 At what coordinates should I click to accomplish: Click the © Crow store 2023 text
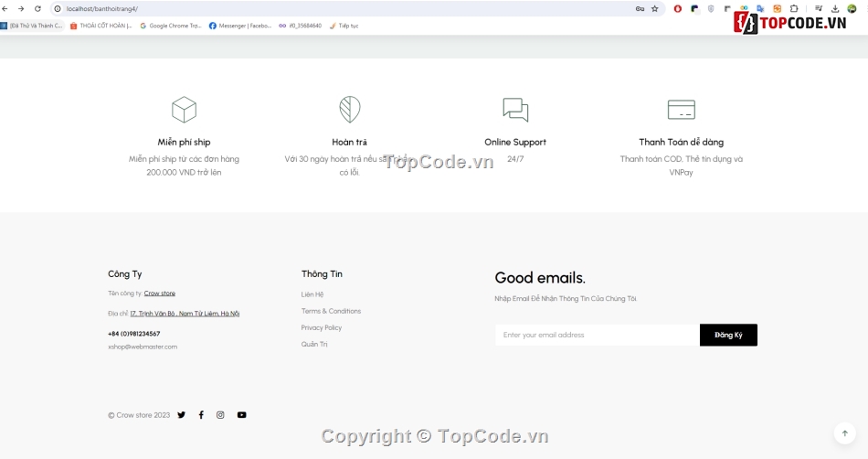(x=139, y=415)
